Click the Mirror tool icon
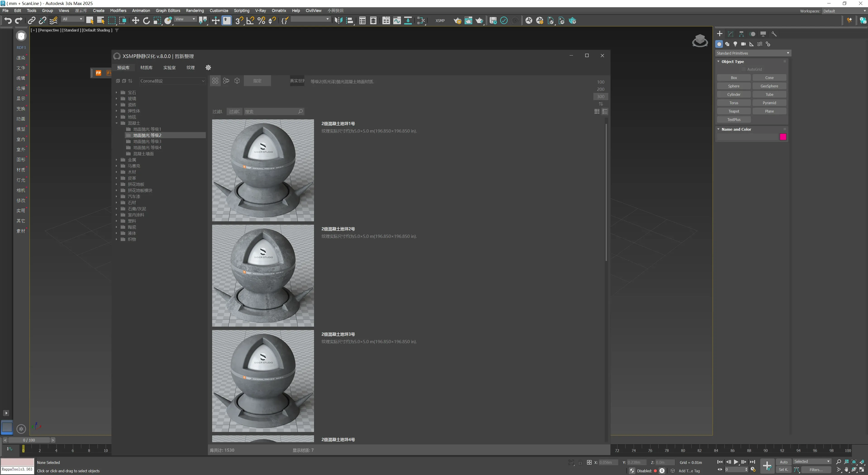 338,21
